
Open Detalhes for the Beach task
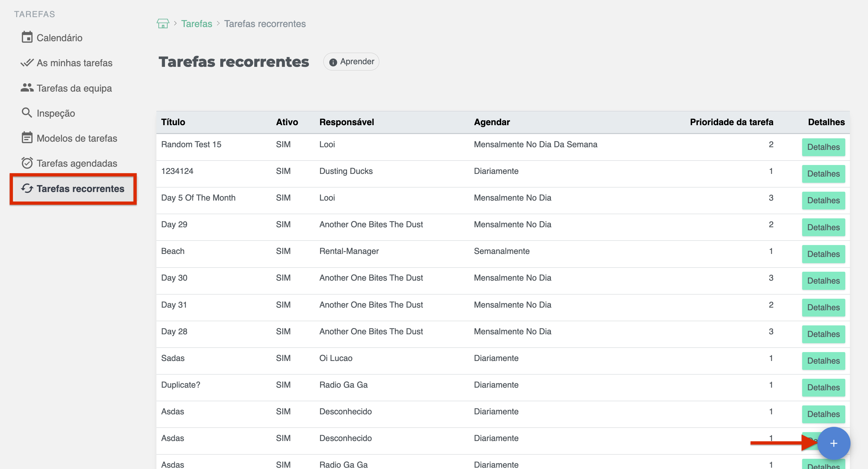pyautogui.click(x=823, y=254)
